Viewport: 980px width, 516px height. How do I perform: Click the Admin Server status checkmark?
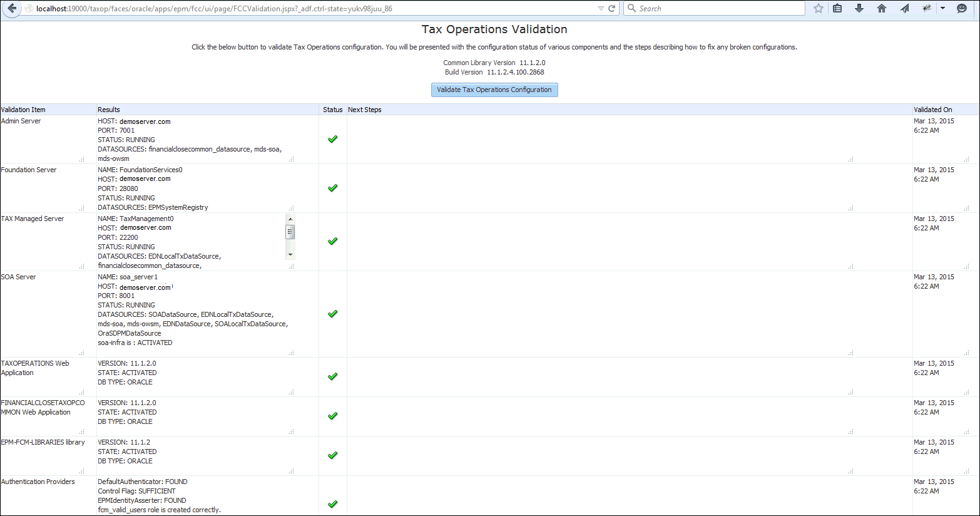tap(333, 139)
